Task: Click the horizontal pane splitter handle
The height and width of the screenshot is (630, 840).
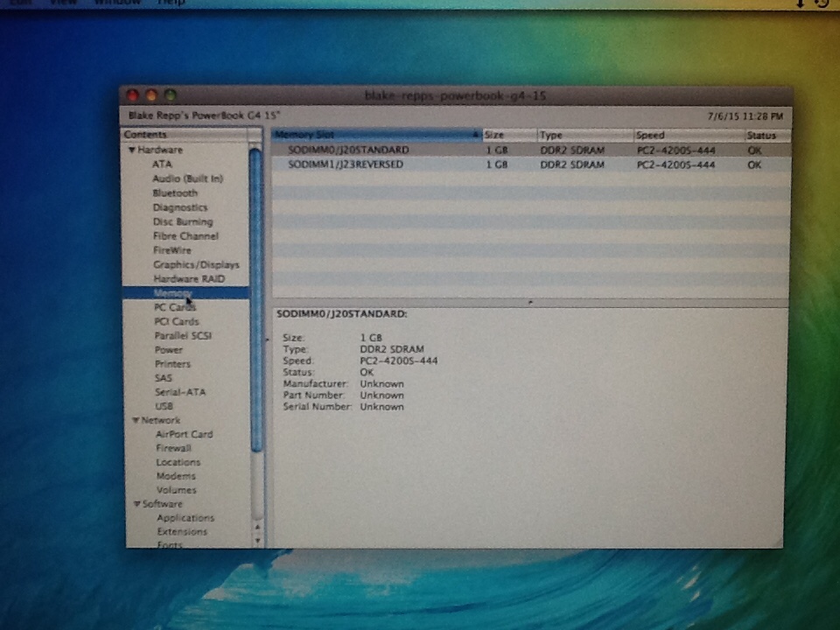Action: coord(530,303)
